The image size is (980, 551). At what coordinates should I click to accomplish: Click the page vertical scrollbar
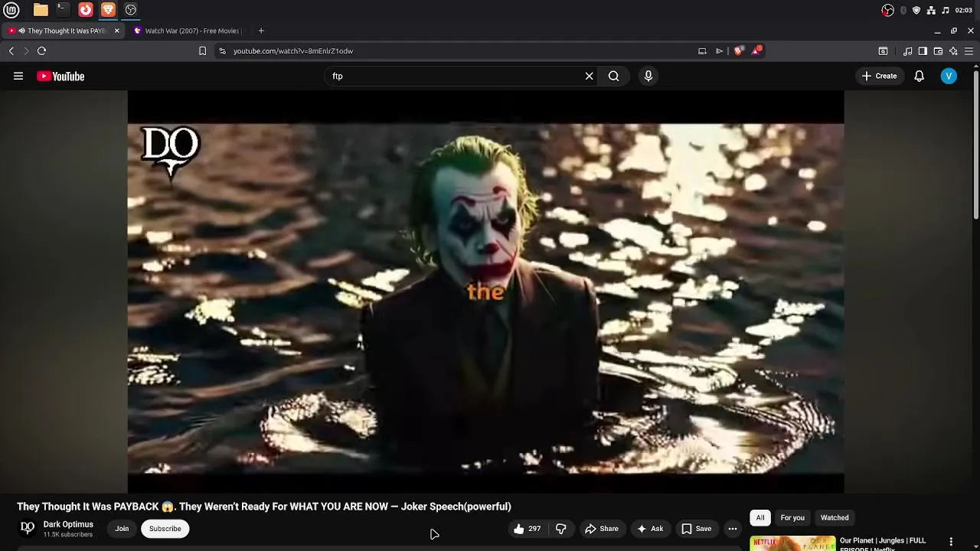click(x=976, y=143)
